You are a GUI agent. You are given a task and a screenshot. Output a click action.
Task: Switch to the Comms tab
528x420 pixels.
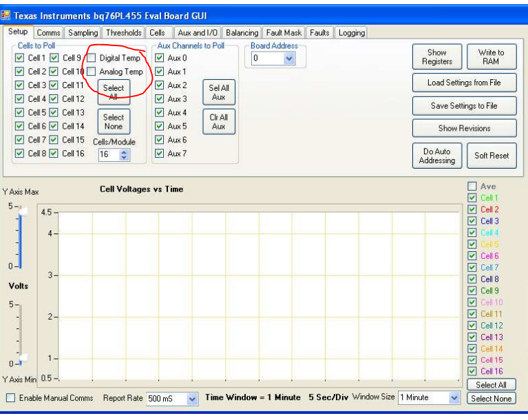[48, 32]
